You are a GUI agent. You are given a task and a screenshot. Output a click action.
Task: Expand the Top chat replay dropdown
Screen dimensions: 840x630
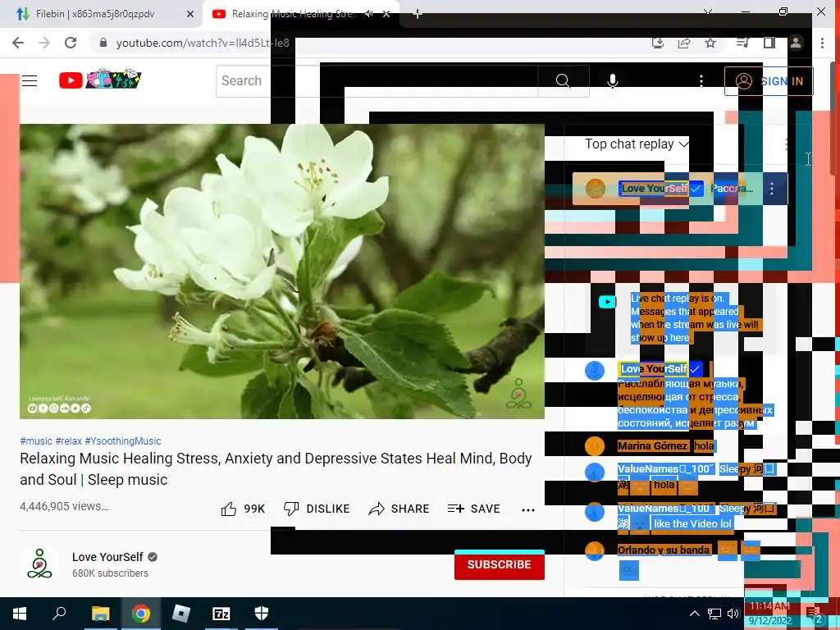[x=637, y=144]
